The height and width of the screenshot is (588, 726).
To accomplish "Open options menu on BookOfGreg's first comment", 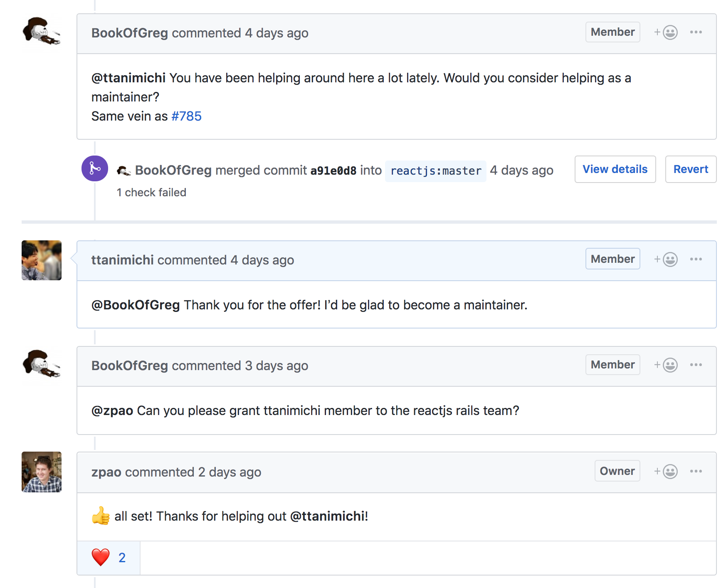I will (x=696, y=32).
